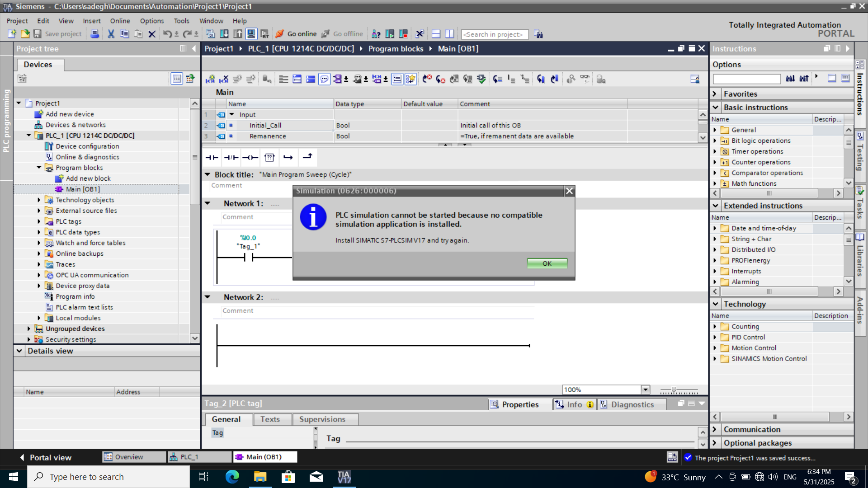Open the Diagnostics tab in inspector

632,404
